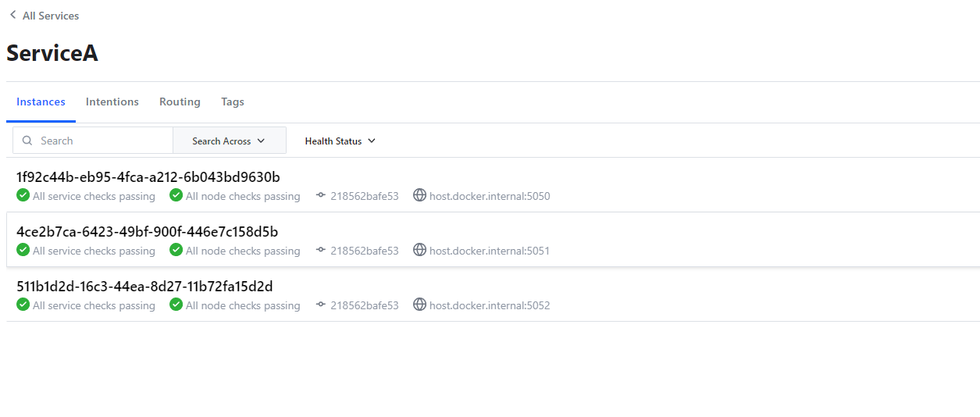Open the Routing tab

click(180, 102)
